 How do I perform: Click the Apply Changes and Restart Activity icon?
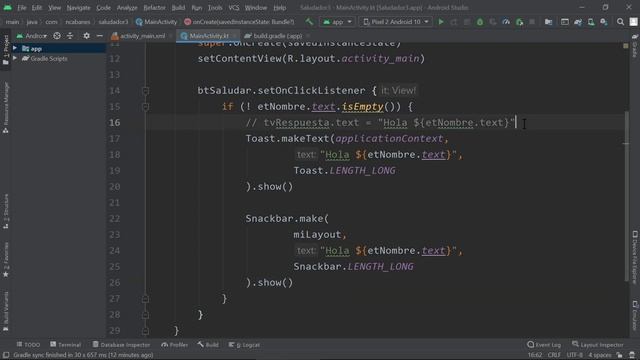click(454, 22)
